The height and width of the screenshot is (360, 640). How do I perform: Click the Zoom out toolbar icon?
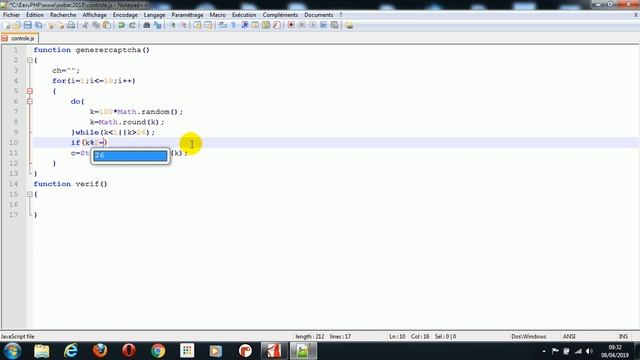(x=184, y=25)
